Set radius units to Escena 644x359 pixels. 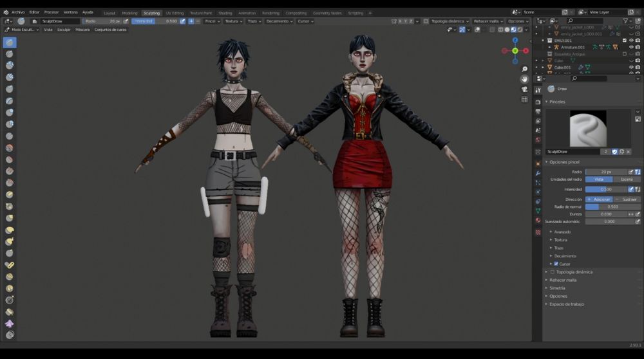pyautogui.click(x=627, y=179)
